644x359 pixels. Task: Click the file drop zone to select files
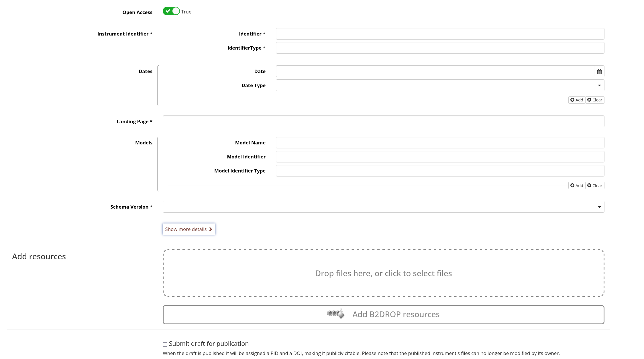tap(383, 273)
